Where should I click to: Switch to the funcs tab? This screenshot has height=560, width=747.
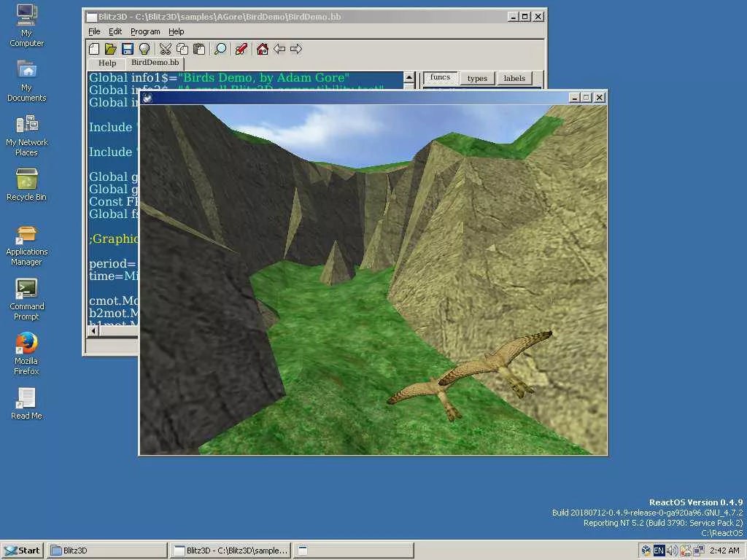click(x=440, y=77)
